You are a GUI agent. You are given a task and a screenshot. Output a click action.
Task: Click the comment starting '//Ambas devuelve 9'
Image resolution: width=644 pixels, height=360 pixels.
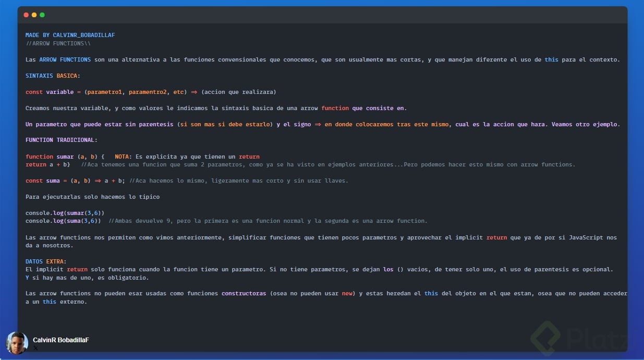click(x=268, y=221)
